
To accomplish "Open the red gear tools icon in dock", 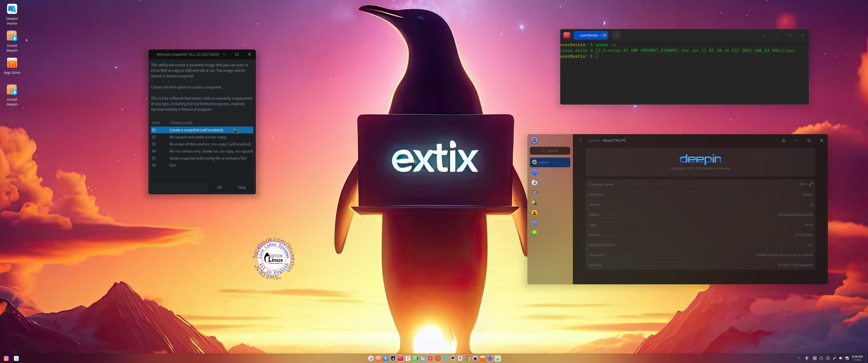I will [438, 358].
